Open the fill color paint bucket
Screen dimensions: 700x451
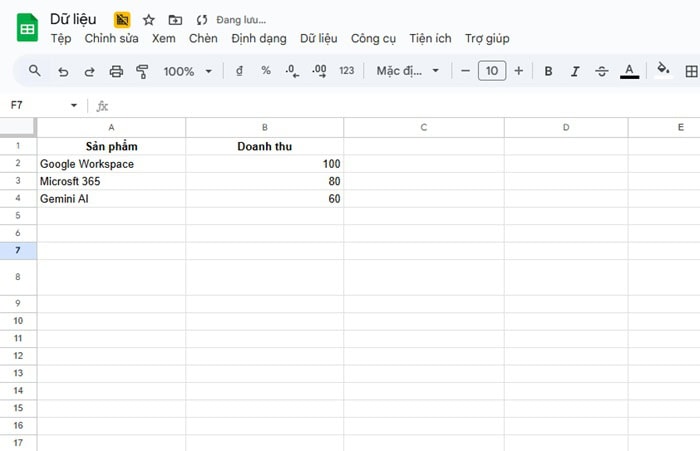[662, 71]
